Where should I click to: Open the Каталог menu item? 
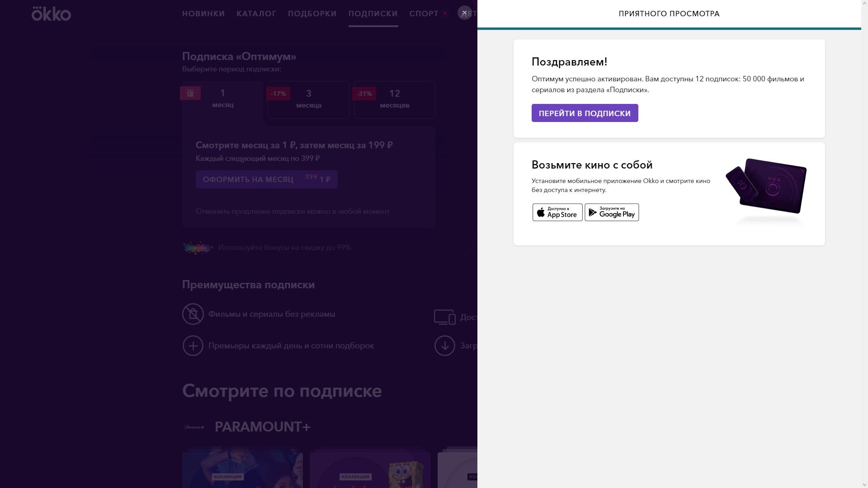256,14
